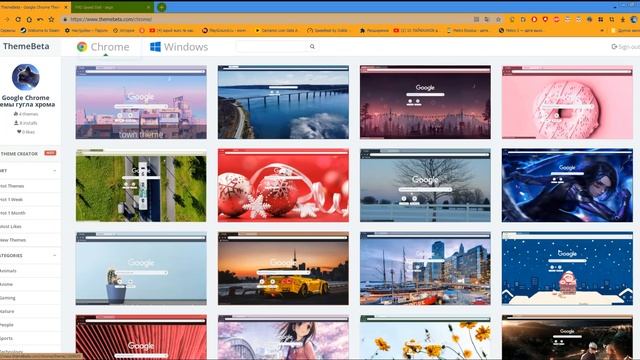Open the Animals category
The width and height of the screenshot is (640, 360).
coord(8,271)
